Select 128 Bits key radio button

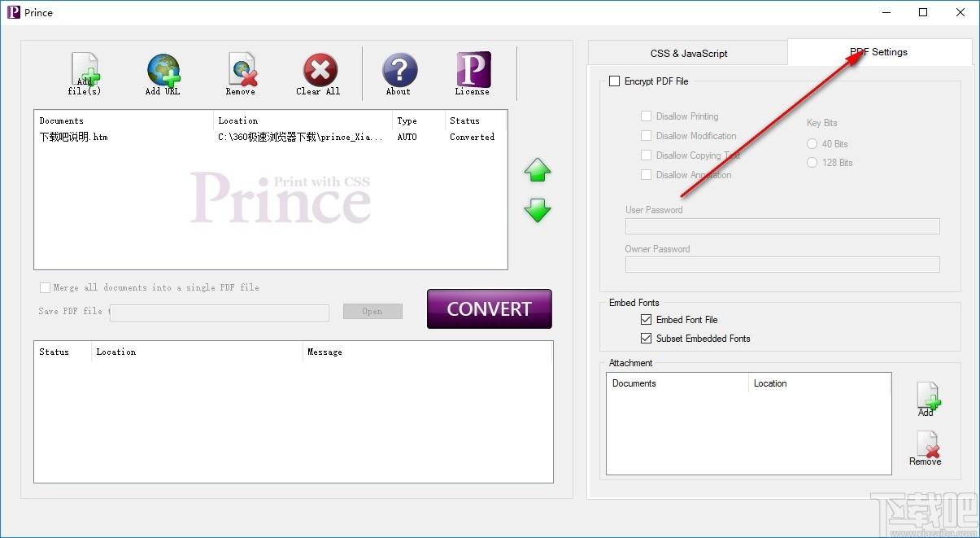(x=812, y=163)
